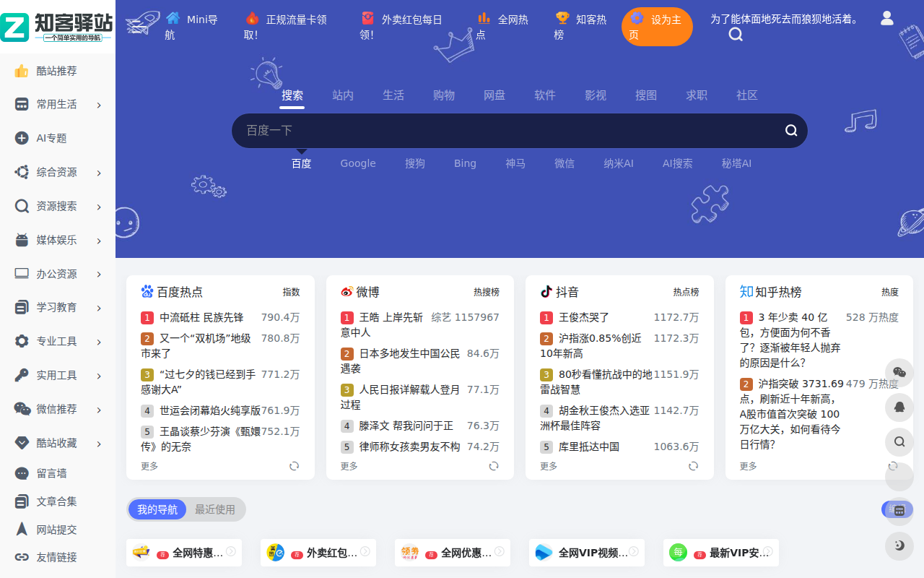924x578 pixels.
Task: Refresh the 微博 hot list
Action: point(494,466)
